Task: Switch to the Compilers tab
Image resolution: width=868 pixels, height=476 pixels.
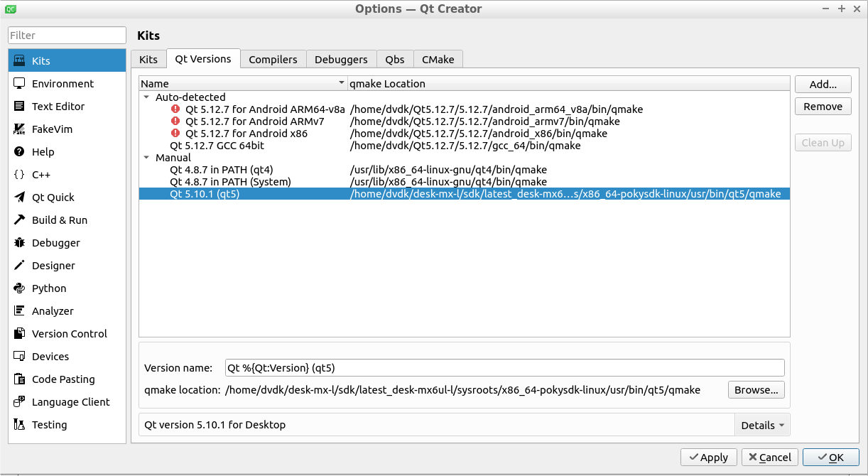Action: coord(273,60)
